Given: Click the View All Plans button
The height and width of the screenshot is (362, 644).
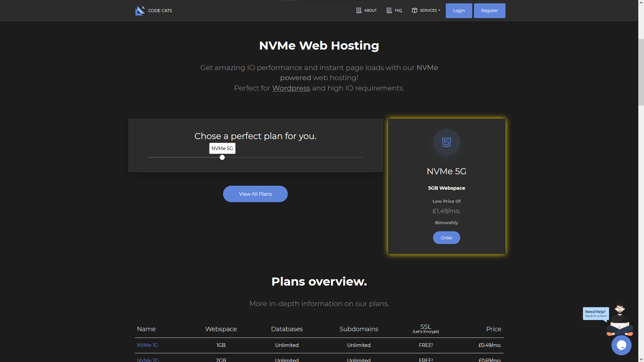Looking at the screenshot, I should pos(255,194).
